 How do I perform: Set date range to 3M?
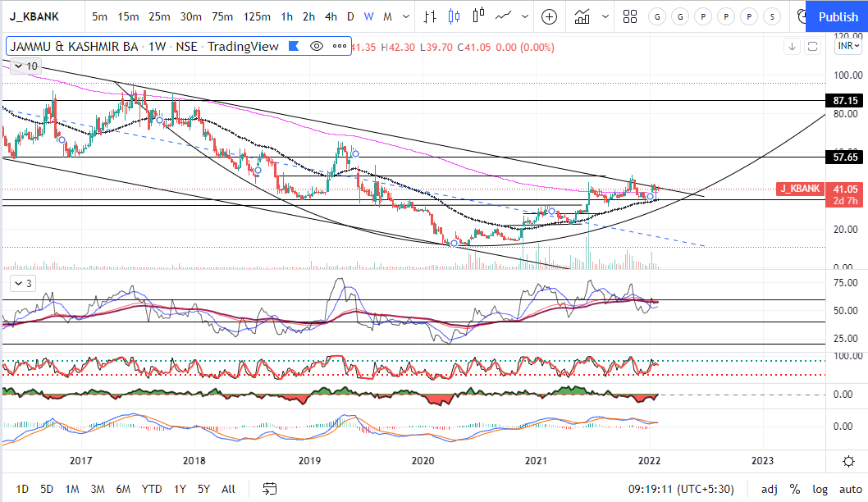[x=98, y=489]
